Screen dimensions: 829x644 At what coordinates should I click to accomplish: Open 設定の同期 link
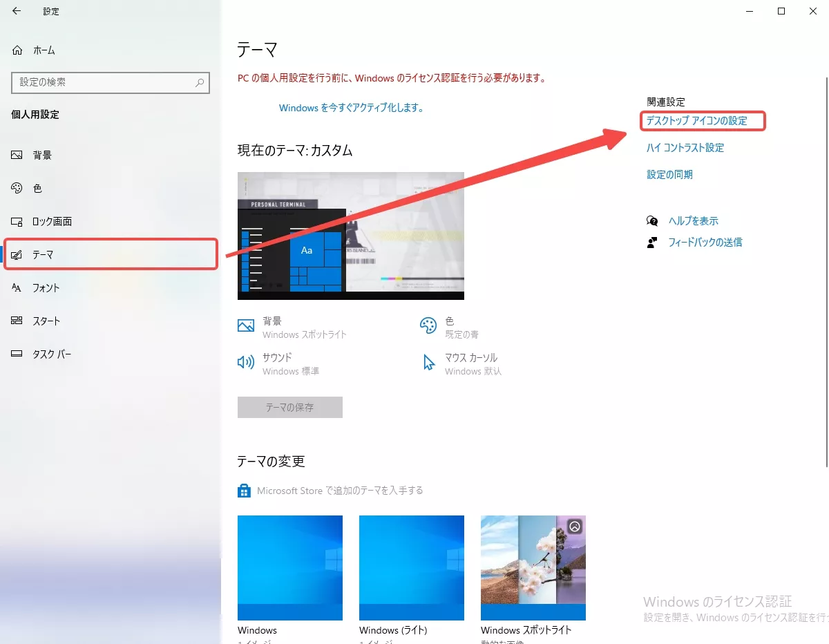pyautogui.click(x=669, y=175)
